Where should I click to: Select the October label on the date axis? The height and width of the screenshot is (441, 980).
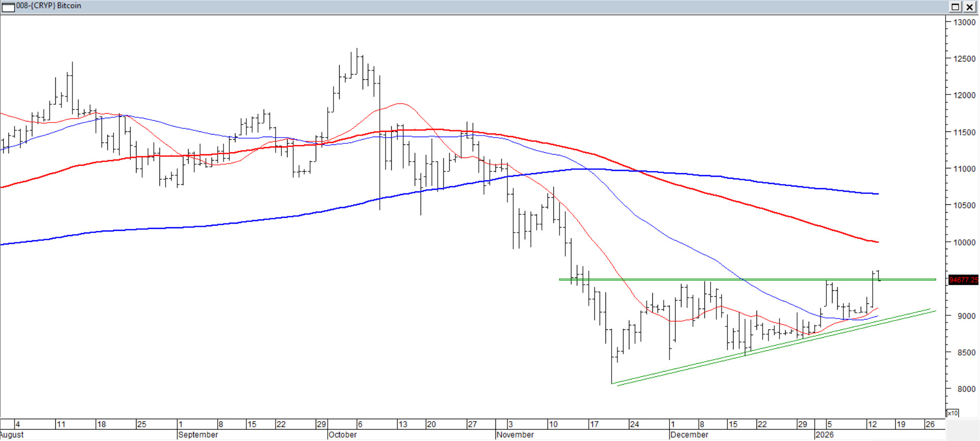[343, 435]
